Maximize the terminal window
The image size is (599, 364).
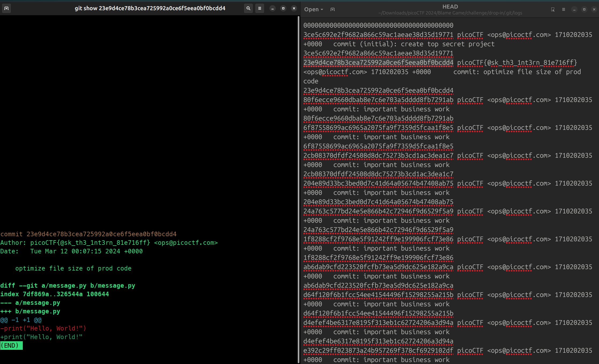[283, 8]
